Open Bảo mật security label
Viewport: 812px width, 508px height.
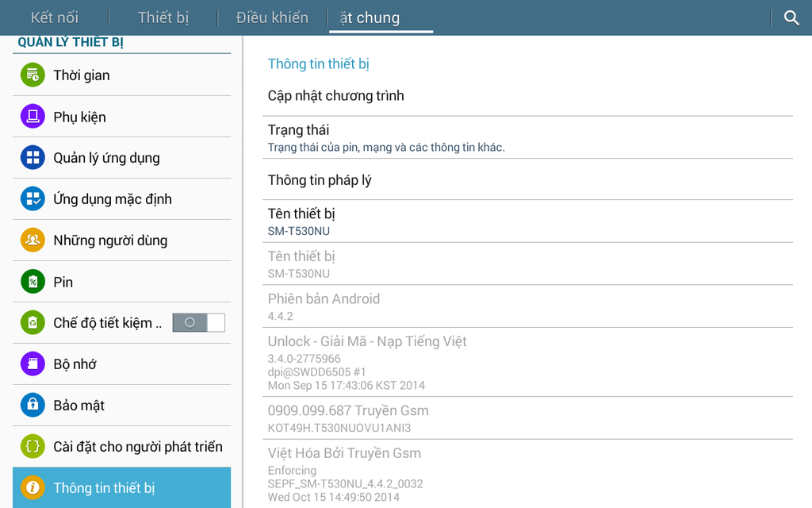(x=79, y=406)
